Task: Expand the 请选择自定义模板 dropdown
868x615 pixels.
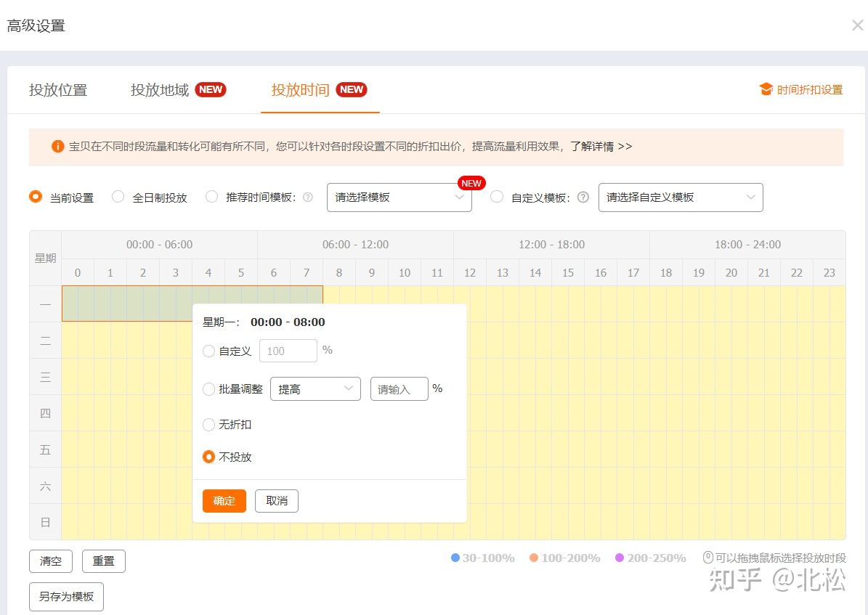Action: click(681, 197)
